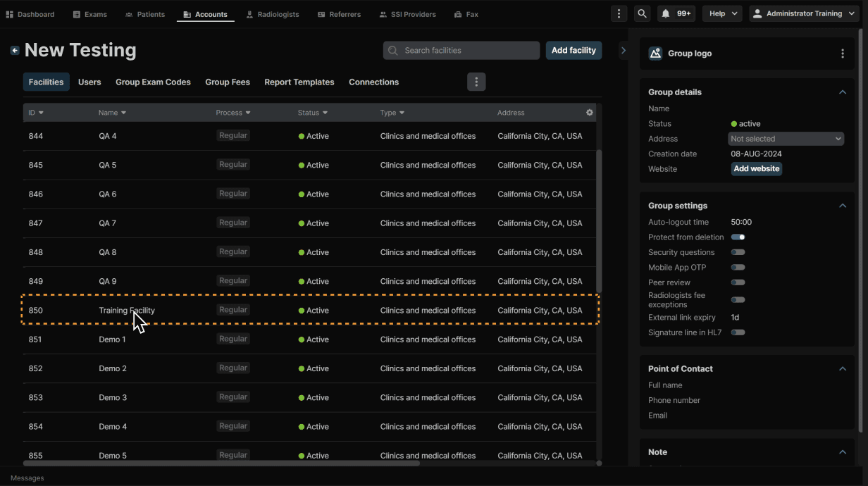This screenshot has height=486, width=868.
Task: Click the Group logo image icon
Action: pos(655,54)
